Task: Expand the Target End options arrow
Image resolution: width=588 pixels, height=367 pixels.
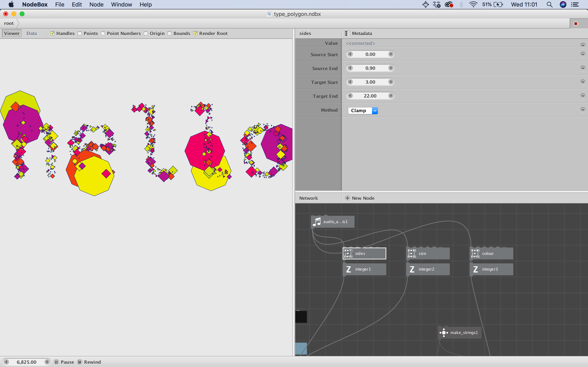Action: 583,96
